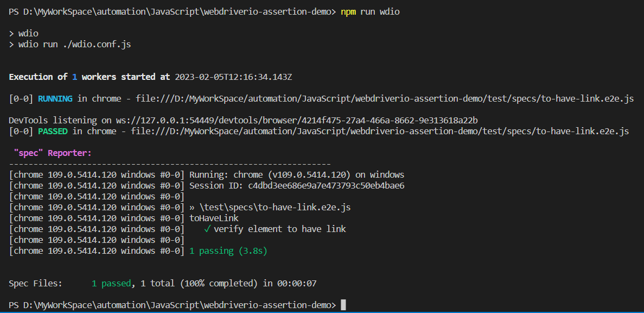Click the '> wdio run ./wdio.conf.js' line

coord(70,44)
